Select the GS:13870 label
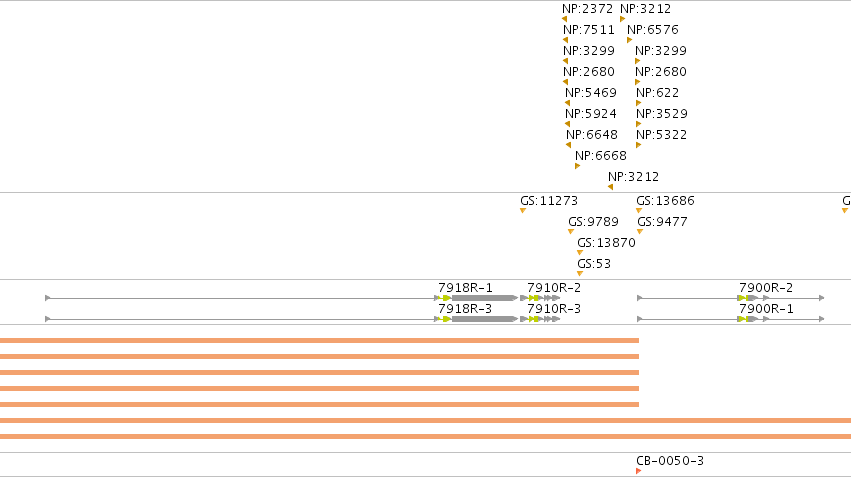Viewport: 851px width, 477px height. pos(606,243)
